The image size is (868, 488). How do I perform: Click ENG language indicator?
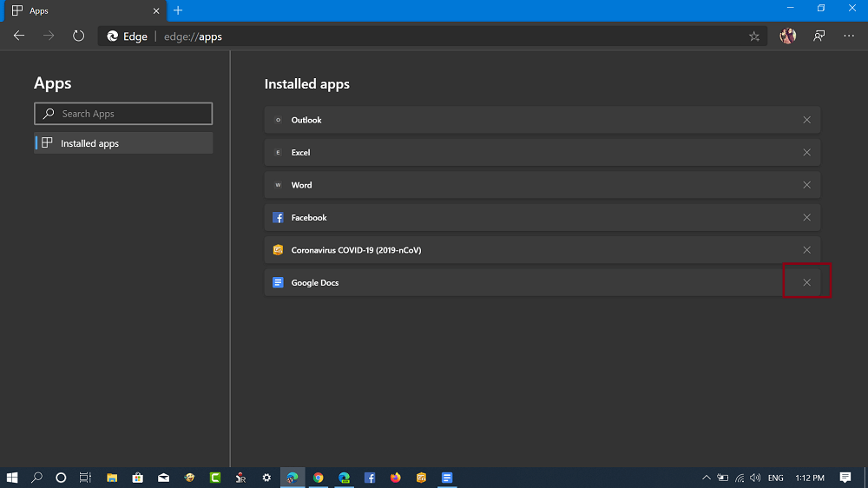(775, 478)
